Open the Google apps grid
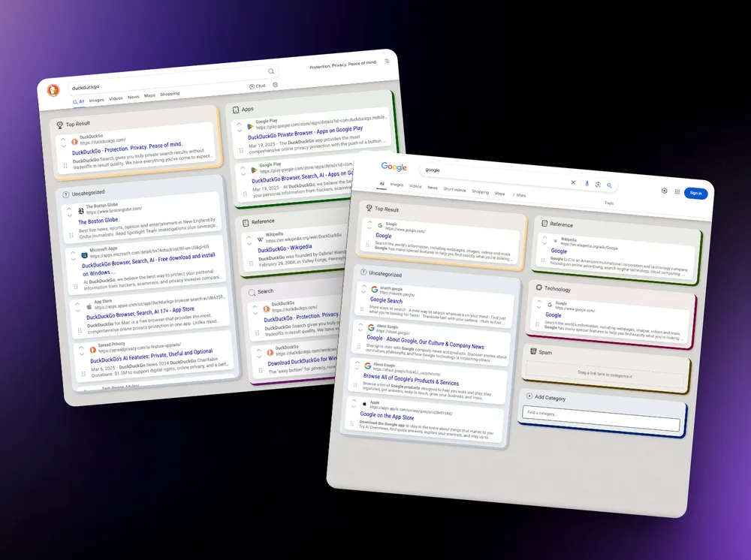This screenshot has height=560, width=751. click(677, 191)
